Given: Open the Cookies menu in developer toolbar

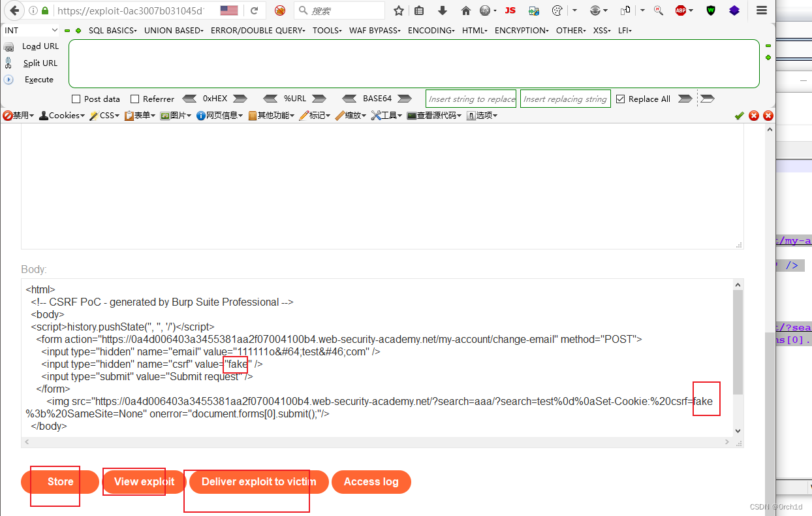Looking at the screenshot, I should [x=62, y=116].
